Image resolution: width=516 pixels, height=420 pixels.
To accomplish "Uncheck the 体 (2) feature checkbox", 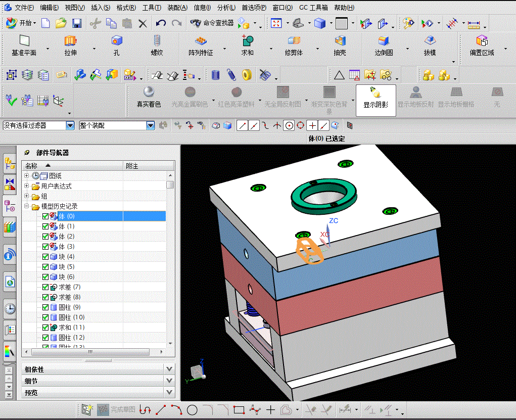I will 45,237.
